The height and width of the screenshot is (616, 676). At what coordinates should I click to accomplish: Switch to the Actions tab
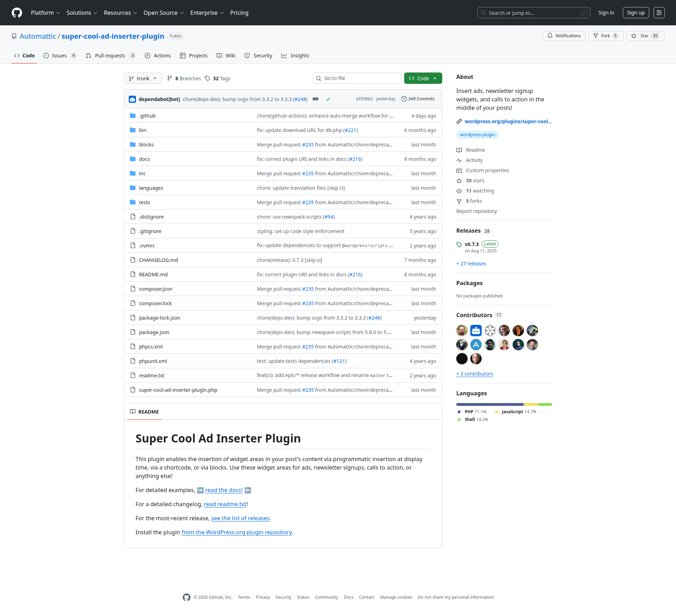pos(158,56)
